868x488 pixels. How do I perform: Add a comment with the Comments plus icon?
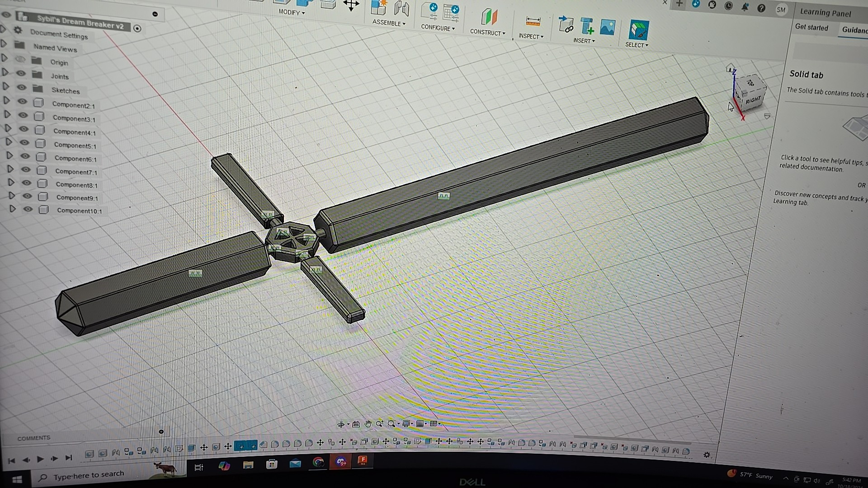pos(161,432)
